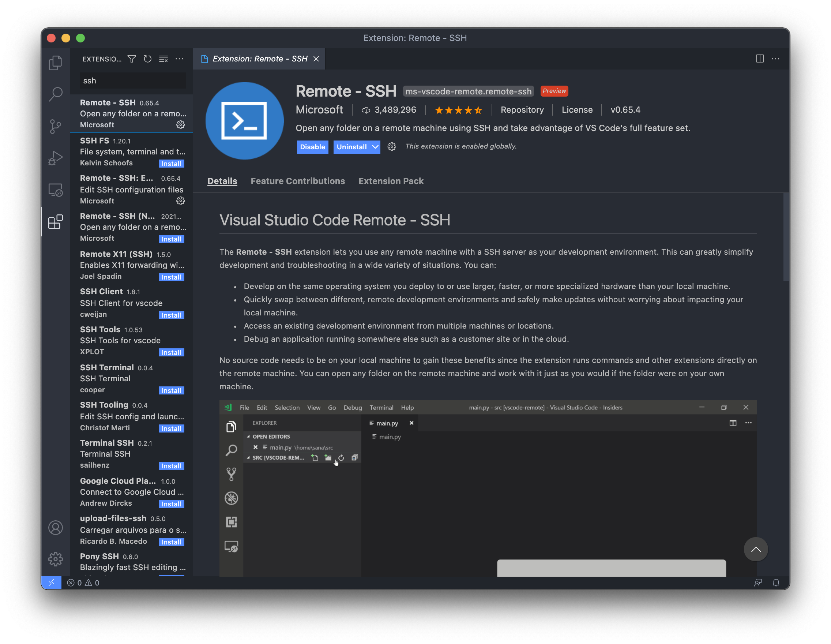Screen dimensions: 831x644
Task: Open editor More Actions ellipsis
Action: [775, 59]
